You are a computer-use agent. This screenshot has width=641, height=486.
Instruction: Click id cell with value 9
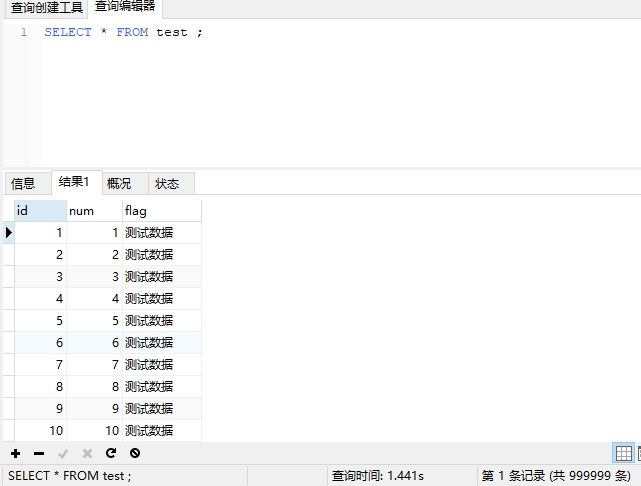point(40,409)
